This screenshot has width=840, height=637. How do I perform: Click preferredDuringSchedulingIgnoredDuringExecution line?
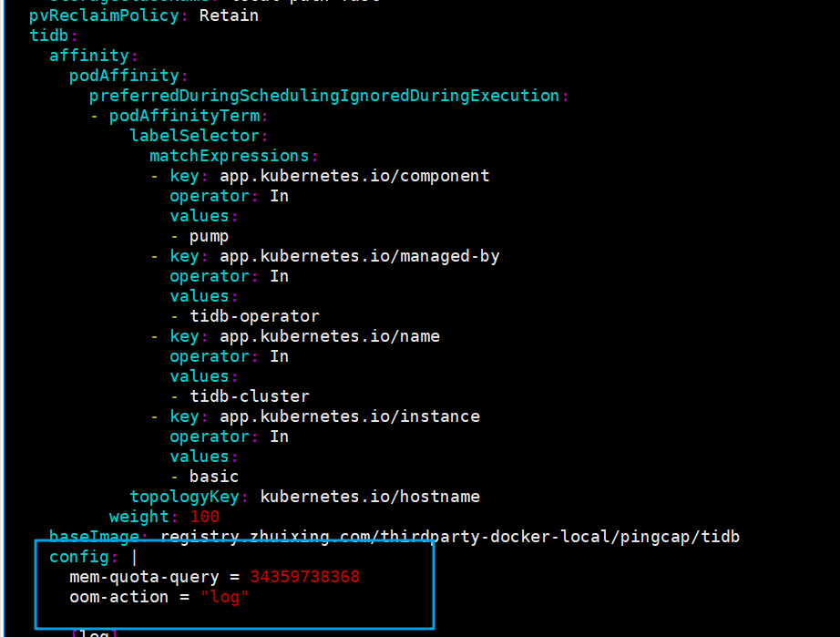point(323,96)
